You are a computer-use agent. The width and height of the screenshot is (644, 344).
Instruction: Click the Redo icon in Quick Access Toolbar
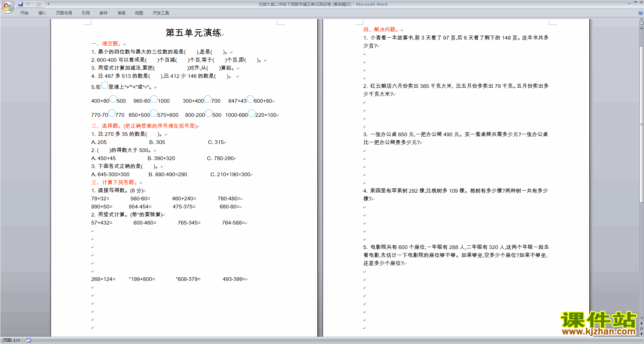point(39,4)
